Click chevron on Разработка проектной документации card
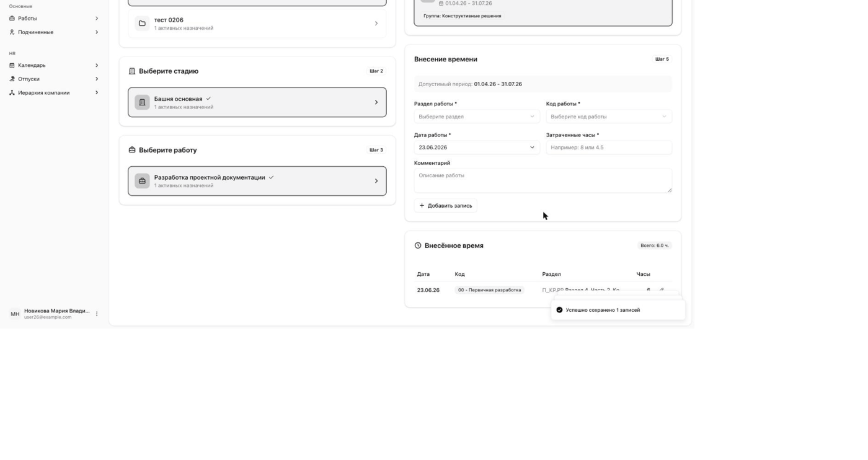The image size is (868, 460). 376,181
